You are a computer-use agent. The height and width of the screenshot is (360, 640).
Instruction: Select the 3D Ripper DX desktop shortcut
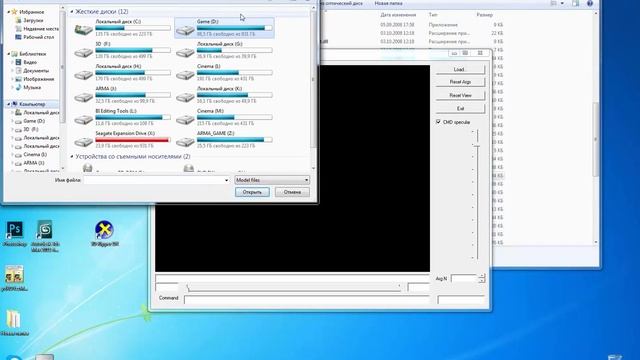[x=104, y=233]
